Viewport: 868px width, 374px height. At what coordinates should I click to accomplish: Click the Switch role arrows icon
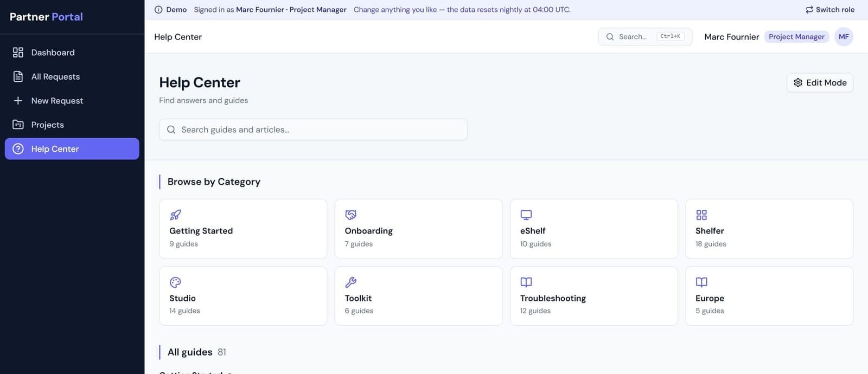click(809, 10)
